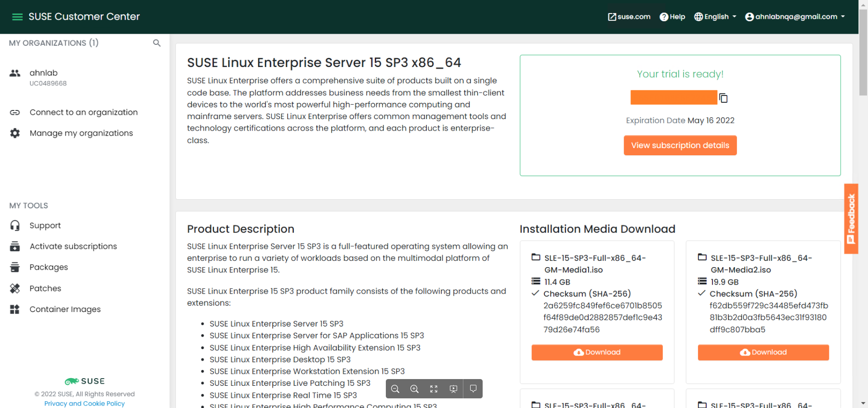Screen dimensions: 868x408
Task: Download the Media2.iso installation file
Action: (763, 353)
